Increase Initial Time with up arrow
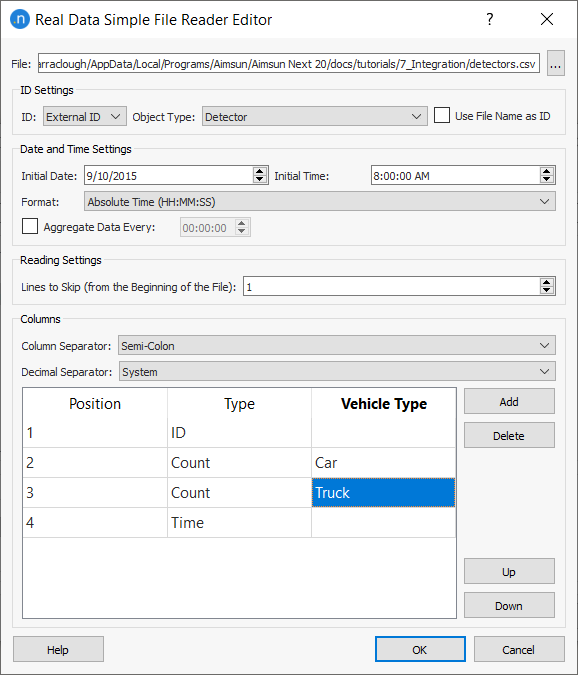 [x=547, y=171]
